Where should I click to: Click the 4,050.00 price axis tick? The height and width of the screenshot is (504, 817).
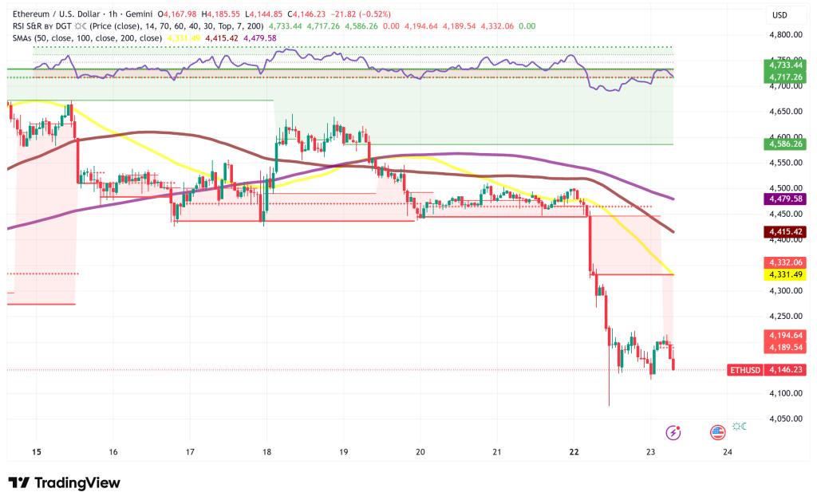[x=785, y=419]
